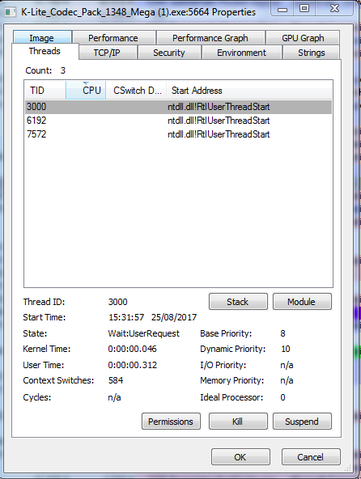This screenshot has width=361, height=479.
Task: Open the Performance Graph tab
Action: coord(210,38)
